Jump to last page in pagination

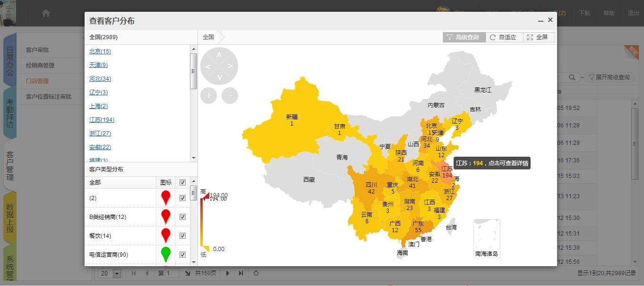pos(241,273)
